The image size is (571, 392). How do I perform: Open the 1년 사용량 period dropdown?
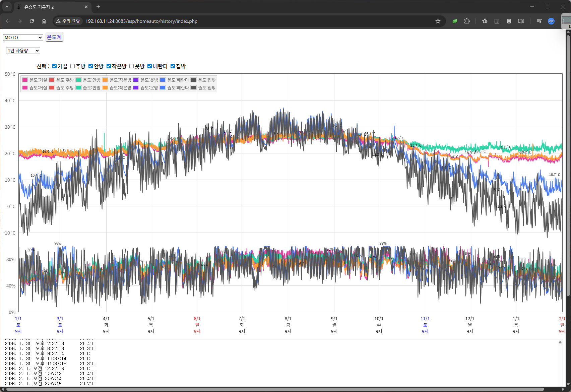(x=23, y=51)
